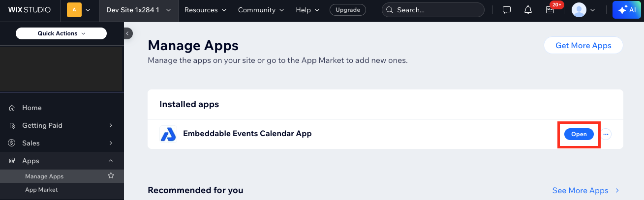This screenshot has height=200, width=644.
Task: Expand the Getting Paid sidebar section
Action: (x=62, y=125)
